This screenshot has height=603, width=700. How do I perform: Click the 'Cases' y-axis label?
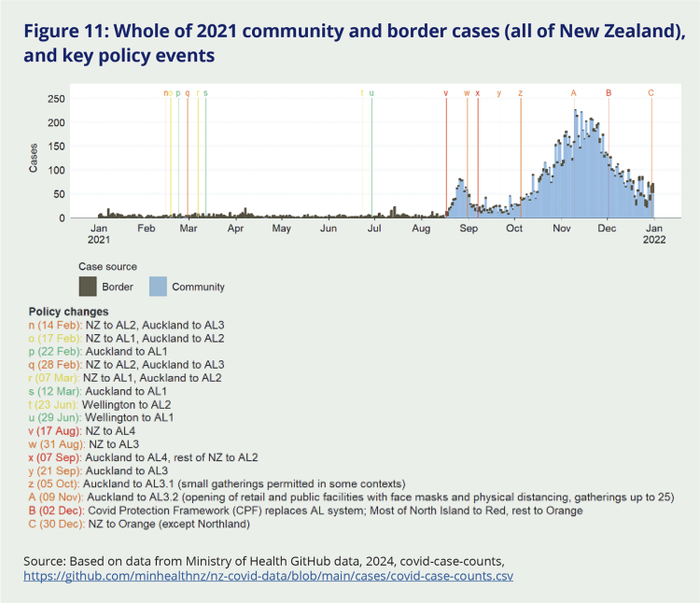(x=33, y=158)
